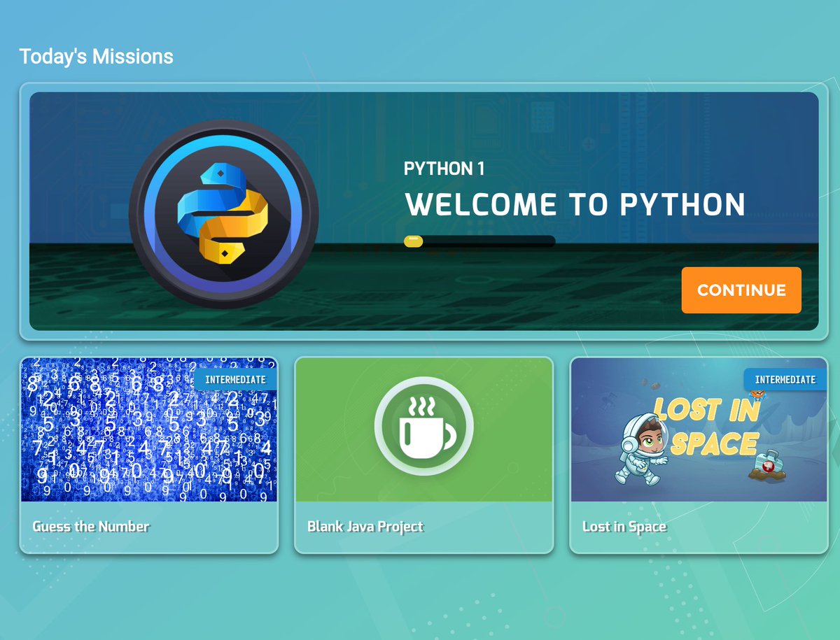This screenshot has height=640, width=840.
Task: Open the Lost in Space thumbnail
Action: [699, 429]
